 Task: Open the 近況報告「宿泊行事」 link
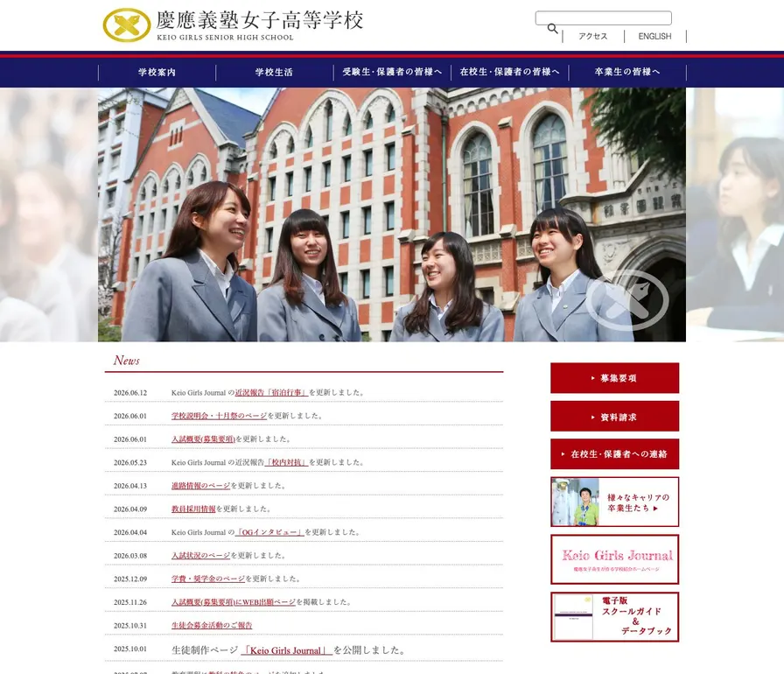pyautogui.click(x=271, y=393)
